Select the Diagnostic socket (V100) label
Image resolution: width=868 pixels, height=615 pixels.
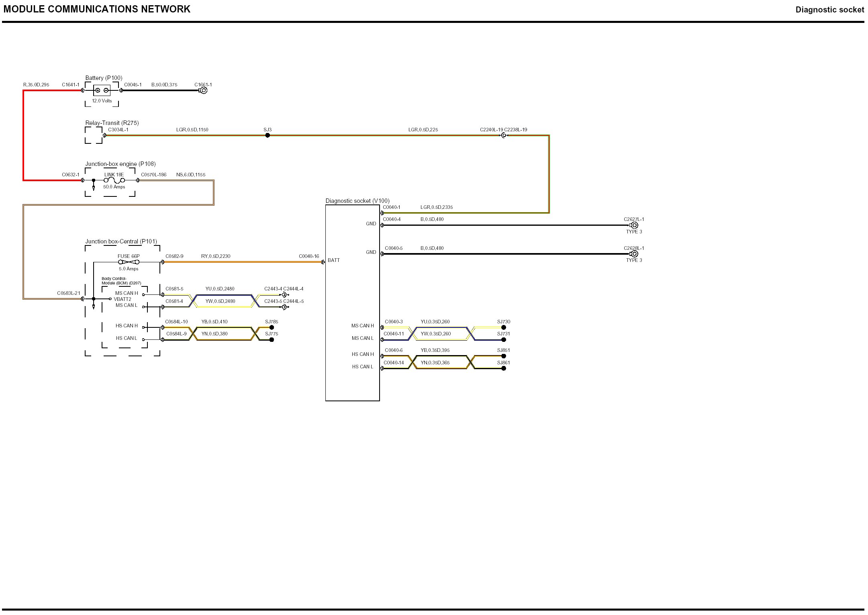357,201
